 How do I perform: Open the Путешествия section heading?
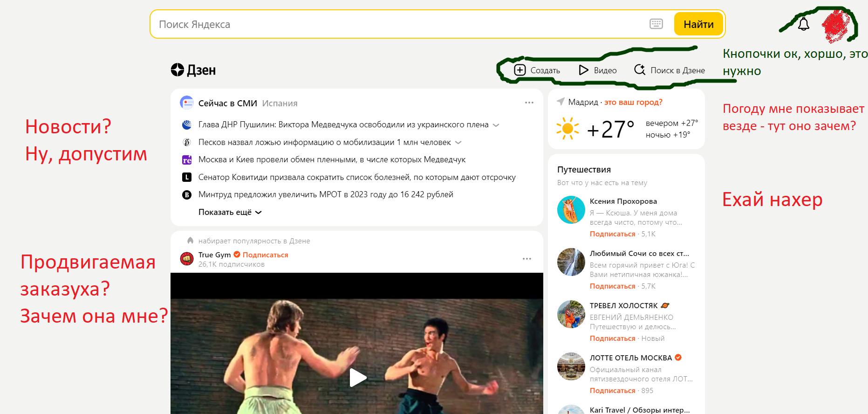click(584, 170)
